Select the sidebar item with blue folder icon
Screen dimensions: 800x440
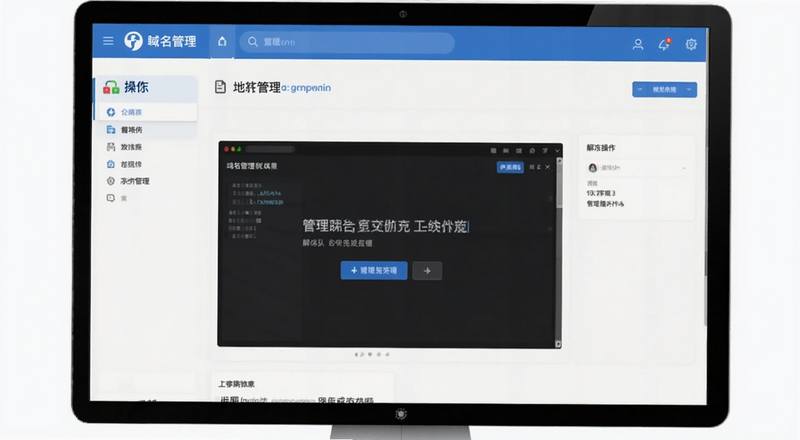pos(146,130)
